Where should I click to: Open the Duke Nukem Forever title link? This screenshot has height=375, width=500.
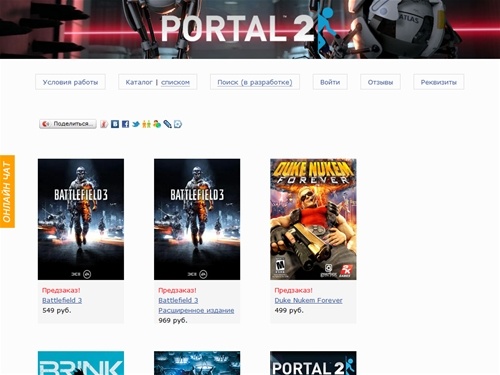308,300
